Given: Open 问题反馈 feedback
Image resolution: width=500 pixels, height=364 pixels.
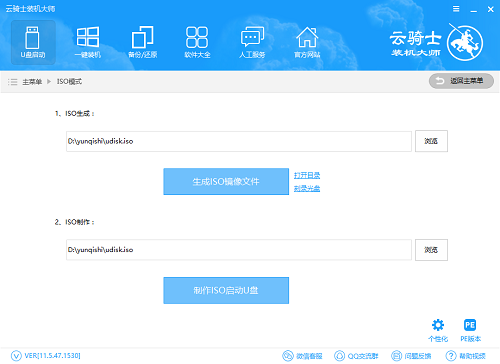Looking at the screenshot, I should pyautogui.click(x=411, y=356).
